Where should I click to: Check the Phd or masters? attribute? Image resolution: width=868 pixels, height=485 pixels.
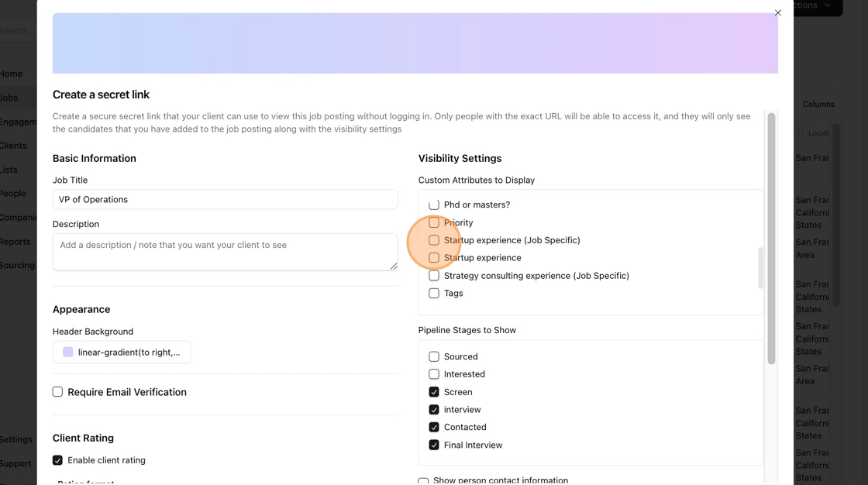click(x=434, y=205)
